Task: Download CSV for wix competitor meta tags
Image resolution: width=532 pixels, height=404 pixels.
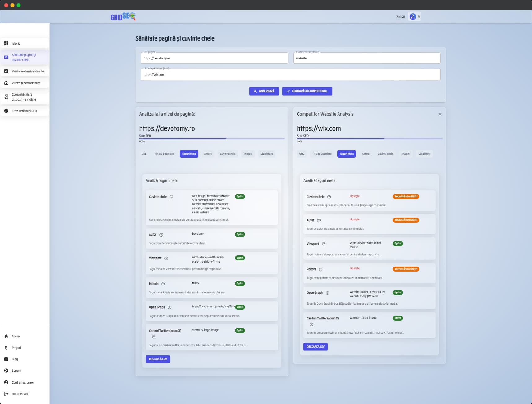Action: point(316,347)
